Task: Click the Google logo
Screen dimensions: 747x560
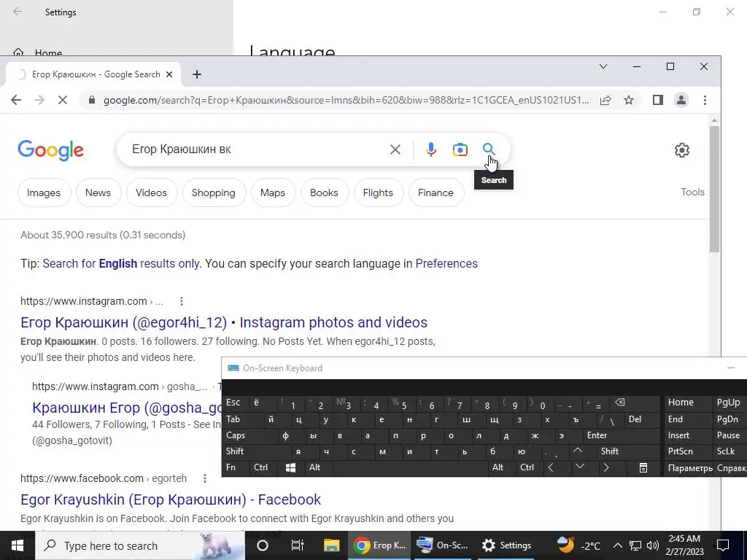Action: tap(50, 150)
